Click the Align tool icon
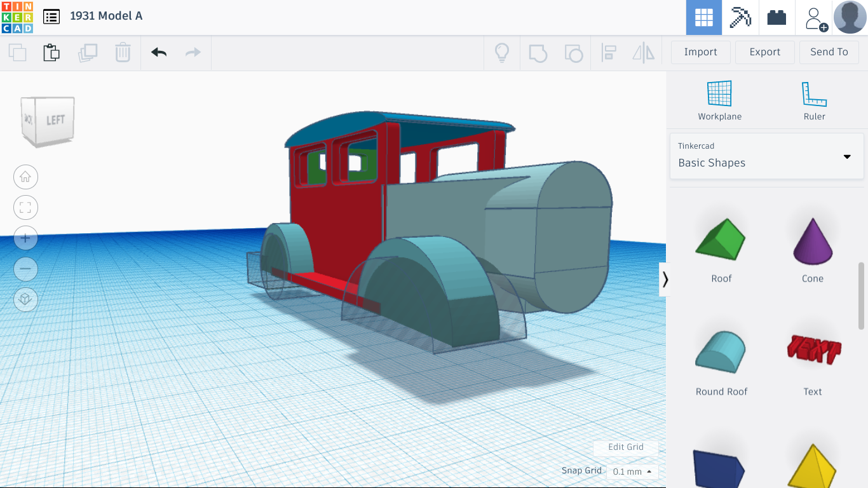Image resolution: width=868 pixels, height=488 pixels. pyautogui.click(x=609, y=53)
